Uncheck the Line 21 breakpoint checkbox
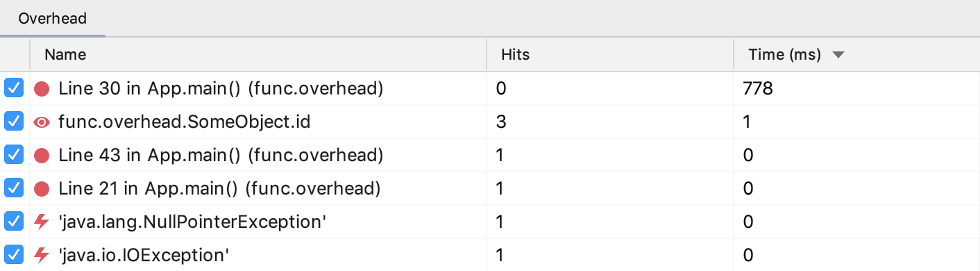Image resolution: width=980 pixels, height=271 pixels. pos(14,188)
